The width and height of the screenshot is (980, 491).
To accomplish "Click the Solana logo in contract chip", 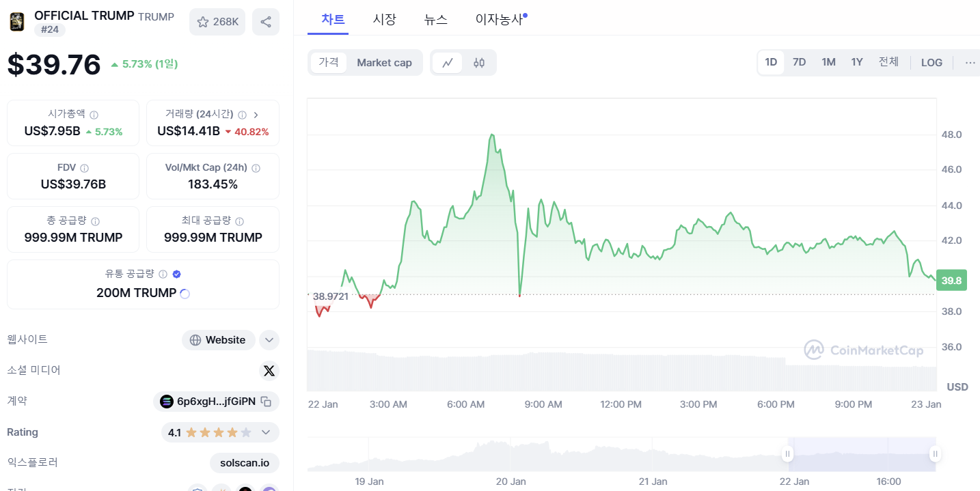I will pos(167,402).
